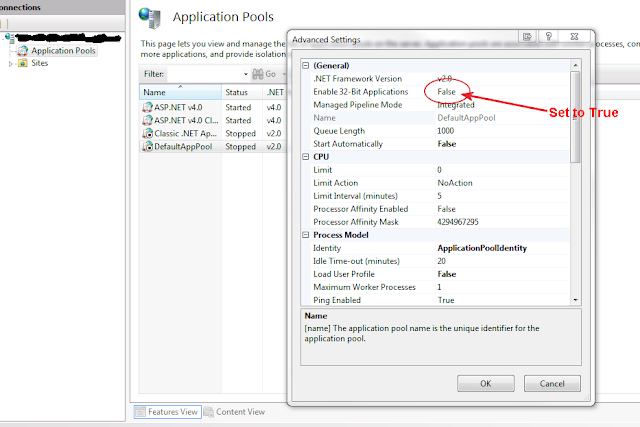Click the CPU Limit value 0

439,170
